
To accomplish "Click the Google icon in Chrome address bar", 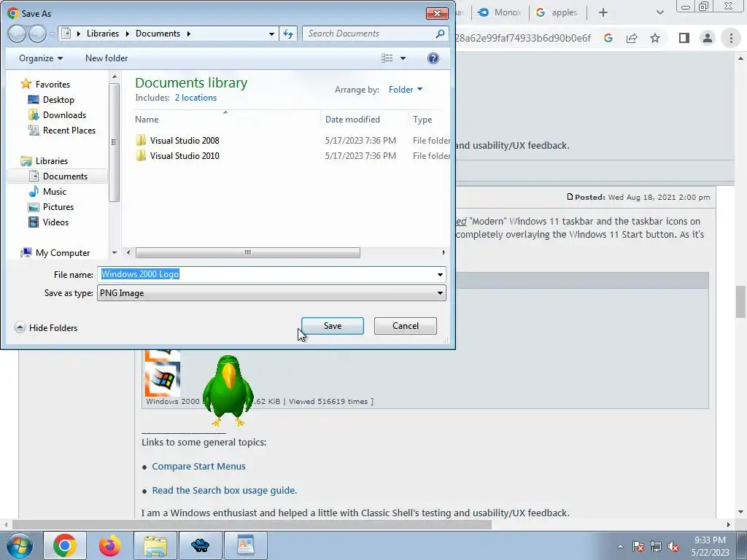I will [x=608, y=38].
